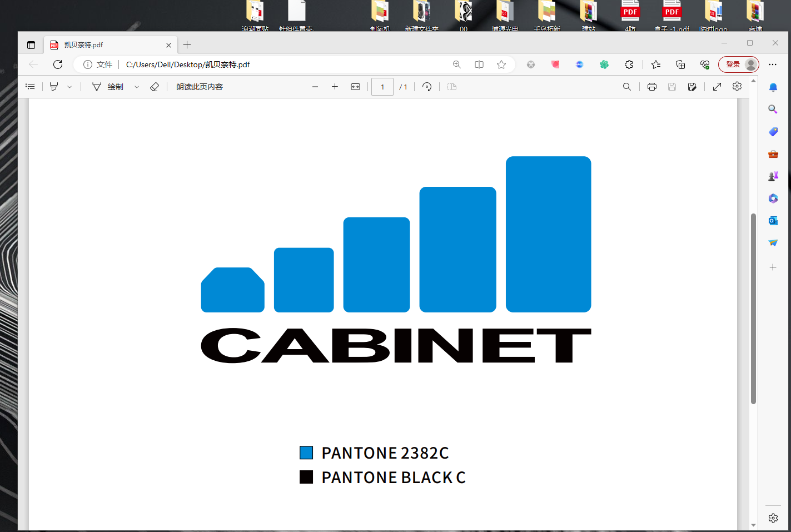Click the address bar file path
The image size is (791, 532).
pyautogui.click(x=188, y=64)
